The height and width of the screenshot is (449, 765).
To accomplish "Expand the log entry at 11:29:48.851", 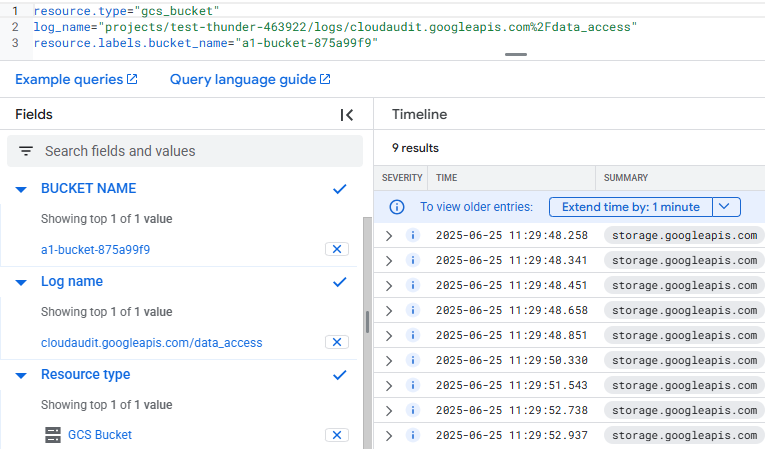I will [389, 336].
